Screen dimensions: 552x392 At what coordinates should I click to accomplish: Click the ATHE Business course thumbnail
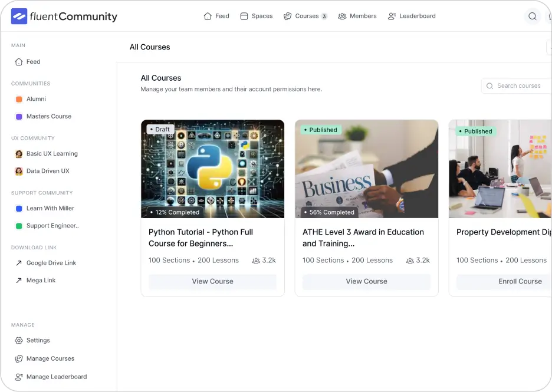[366, 169]
